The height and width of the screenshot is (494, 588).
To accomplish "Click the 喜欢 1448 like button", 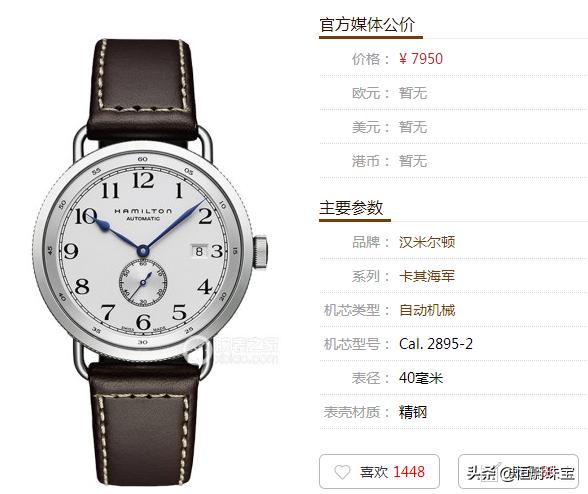I will click(x=379, y=471).
